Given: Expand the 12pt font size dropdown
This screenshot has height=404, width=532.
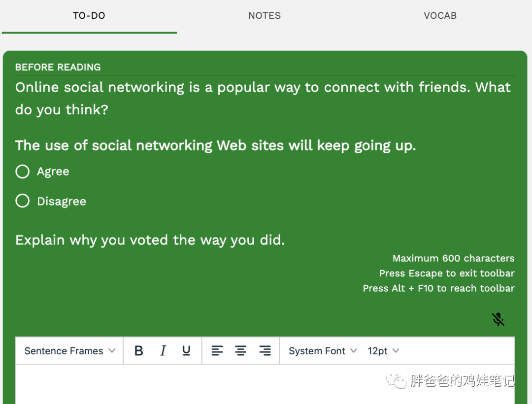Looking at the screenshot, I should click(383, 351).
